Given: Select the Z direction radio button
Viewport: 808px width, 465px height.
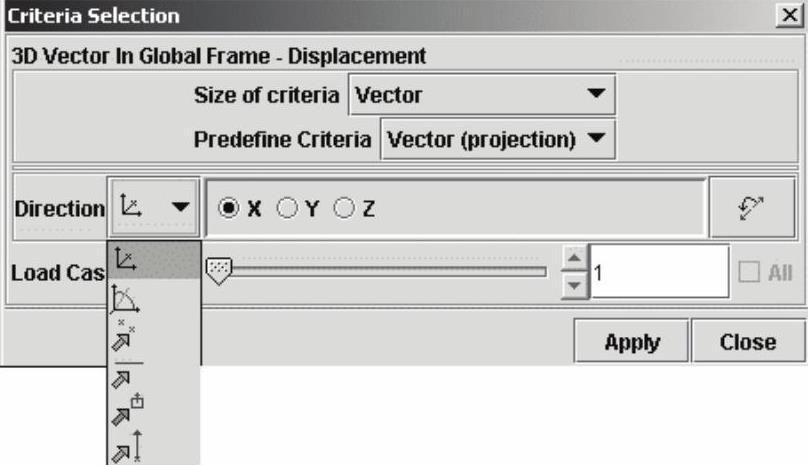Looking at the screenshot, I should pyautogui.click(x=345, y=209).
